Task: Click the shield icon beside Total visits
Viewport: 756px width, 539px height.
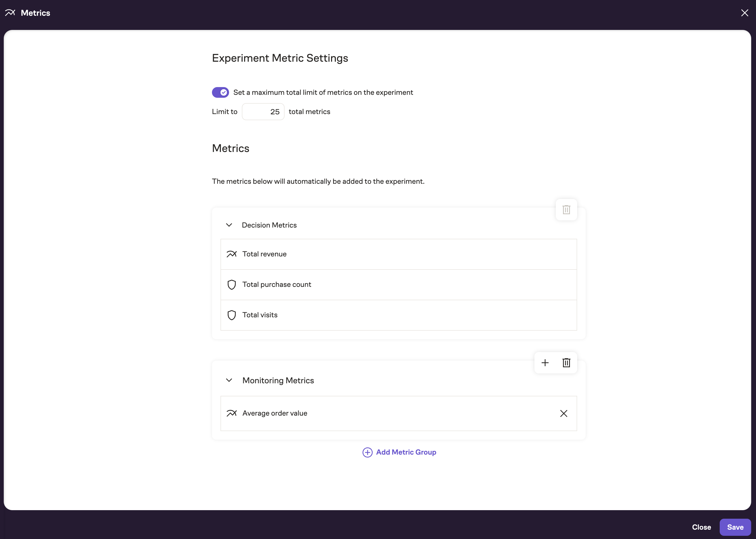Action: (232, 315)
